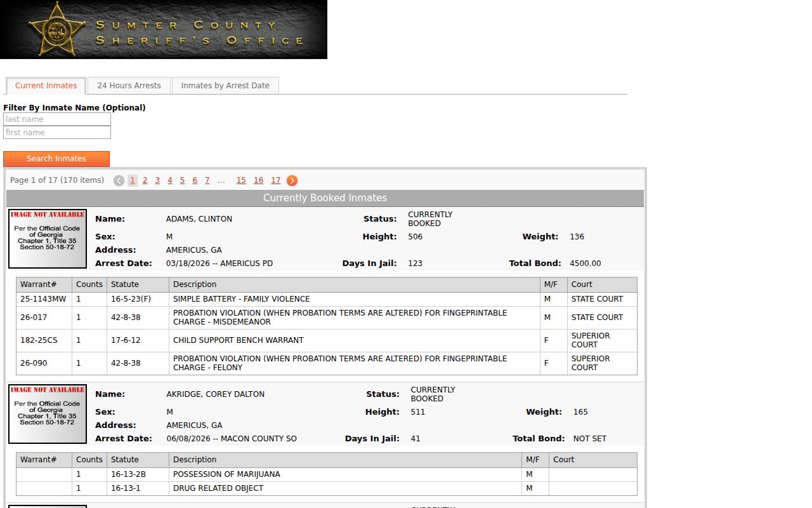Click warrant number 26-017

point(34,317)
